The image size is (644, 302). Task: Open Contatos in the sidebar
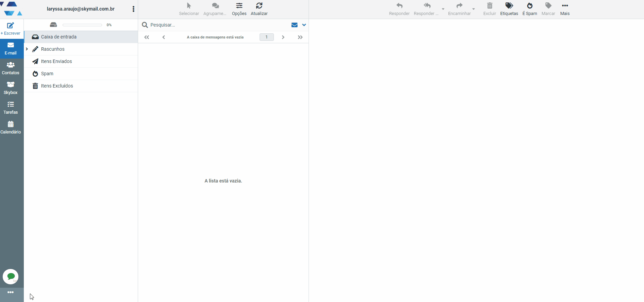pos(11,68)
